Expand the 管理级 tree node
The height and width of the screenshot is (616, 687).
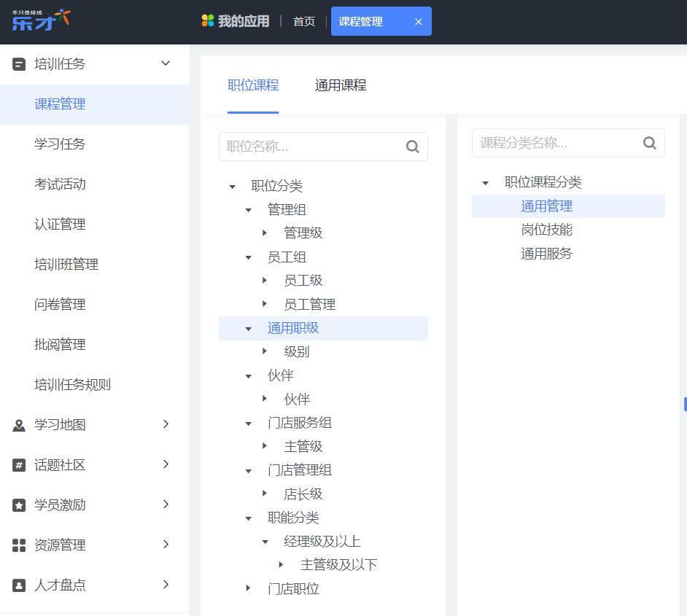tap(265, 233)
